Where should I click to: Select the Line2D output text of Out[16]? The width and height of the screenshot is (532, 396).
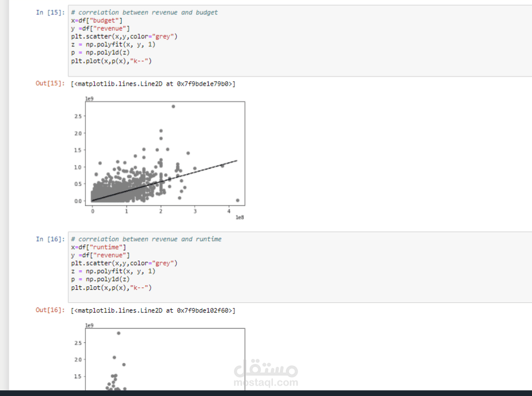[x=153, y=311]
